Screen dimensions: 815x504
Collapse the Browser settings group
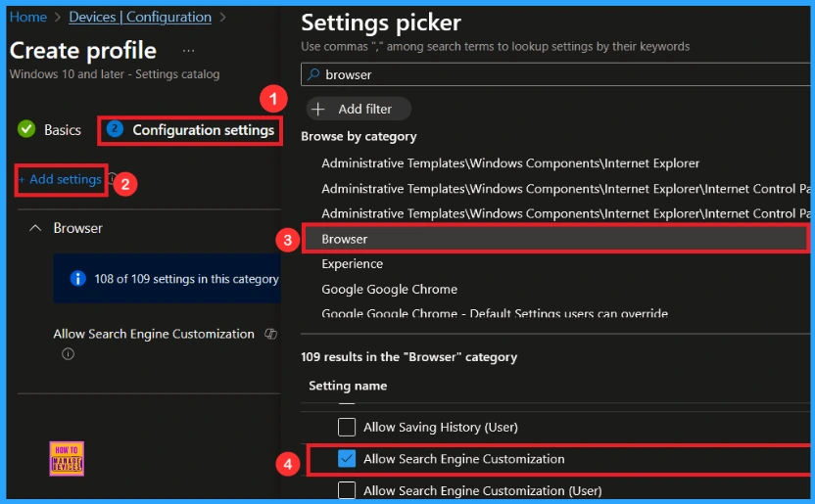tap(35, 228)
